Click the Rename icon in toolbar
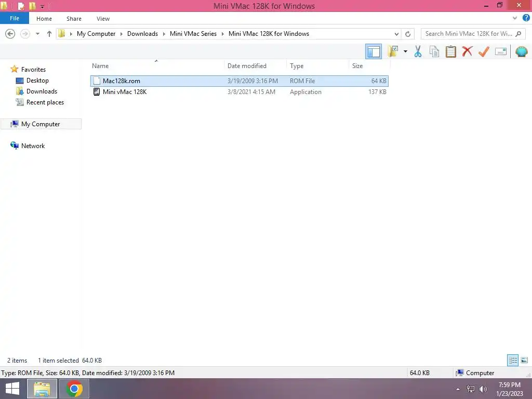The width and height of the screenshot is (532, 399). [501, 51]
